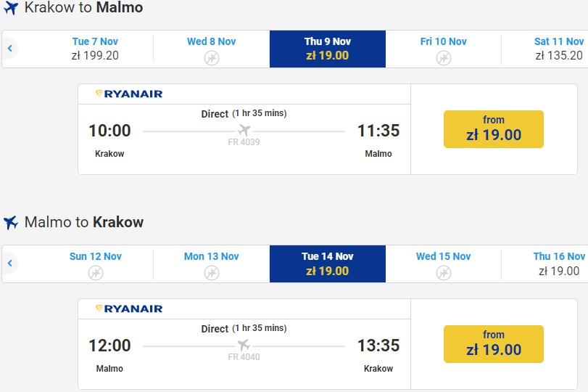Click the plane icon beside Malmo to Krakow
The height and width of the screenshot is (392, 588).
click(x=10, y=223)
